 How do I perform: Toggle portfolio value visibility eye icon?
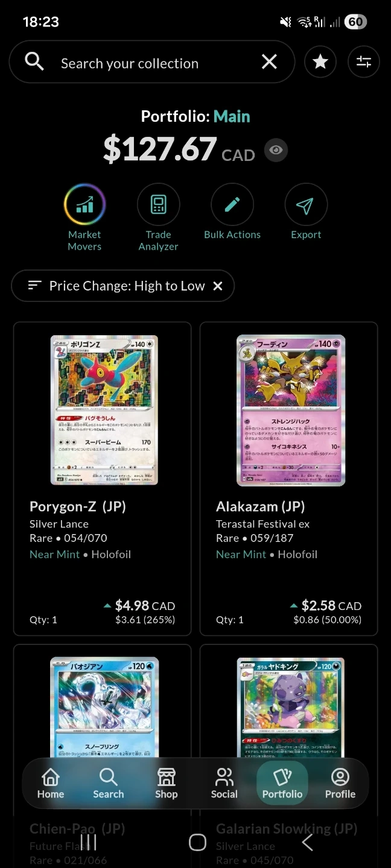pyautogui.click(x=276, y=150)
